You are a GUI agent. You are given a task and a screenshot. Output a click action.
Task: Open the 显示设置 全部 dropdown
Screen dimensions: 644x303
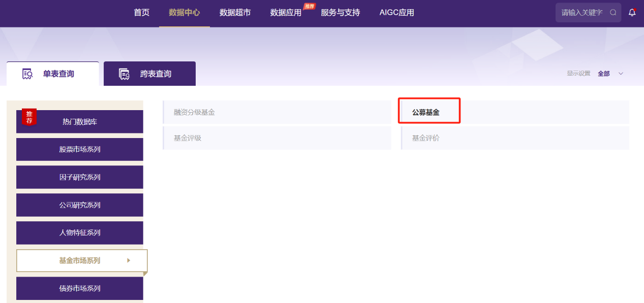[x=610, y=74]
